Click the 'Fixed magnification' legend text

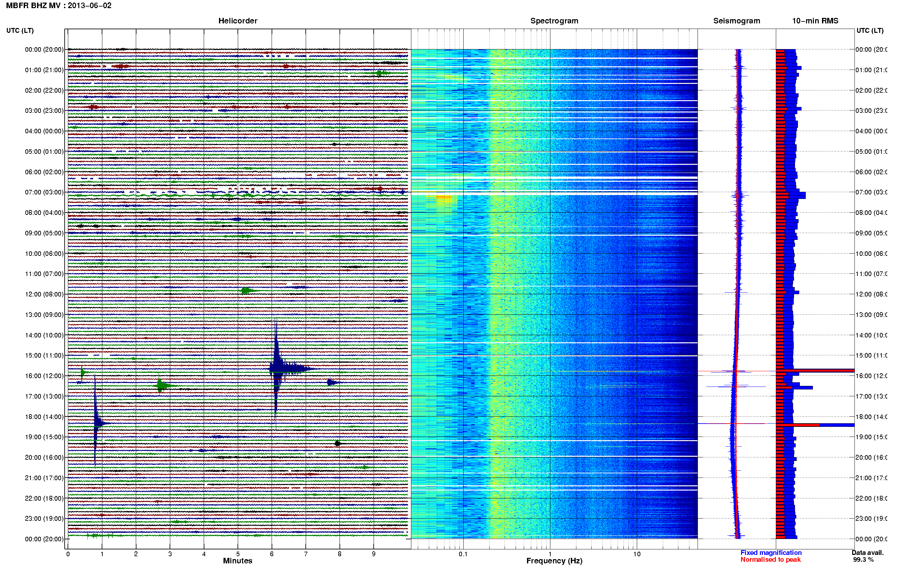pyautogui.click(x=771, y=553)
